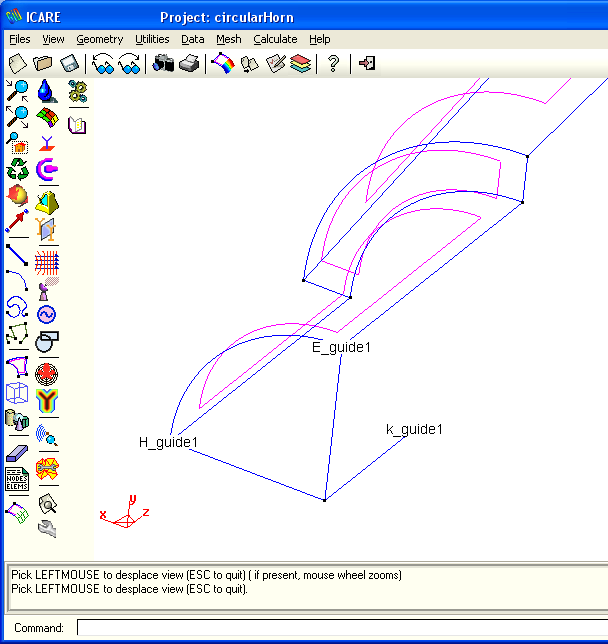Click the question mark help icon
The image size is (608, 644).
point(333,64)
